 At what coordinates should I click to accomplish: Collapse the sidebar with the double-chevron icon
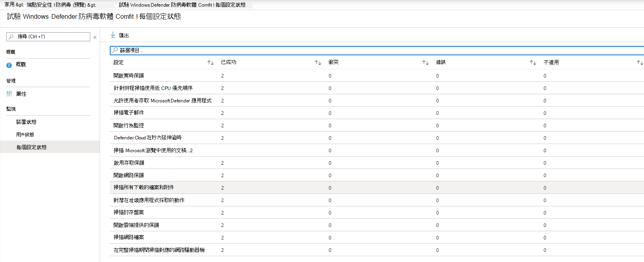(95, 37)
